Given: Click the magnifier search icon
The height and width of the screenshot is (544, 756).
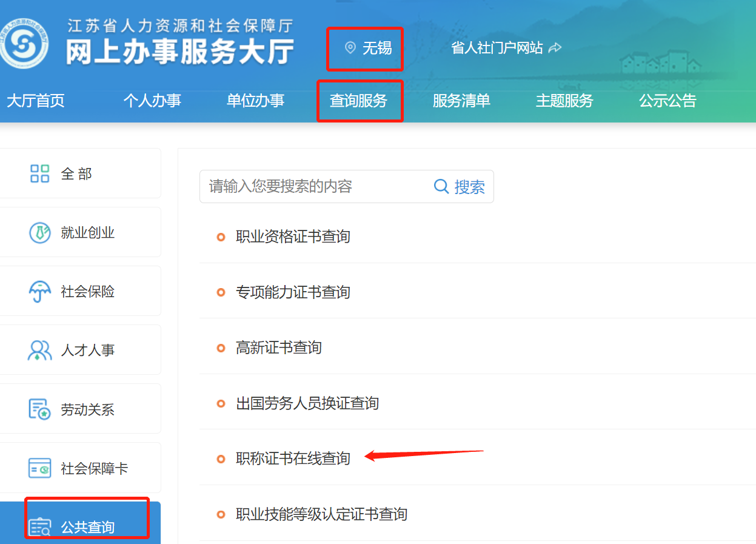Looking at the screenshot, I should 441,186.
